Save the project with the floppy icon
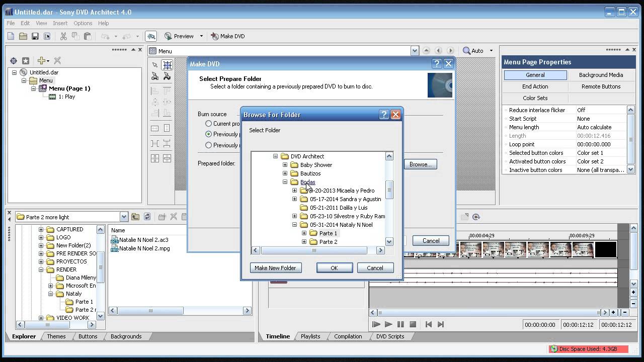 click(35, 36)
